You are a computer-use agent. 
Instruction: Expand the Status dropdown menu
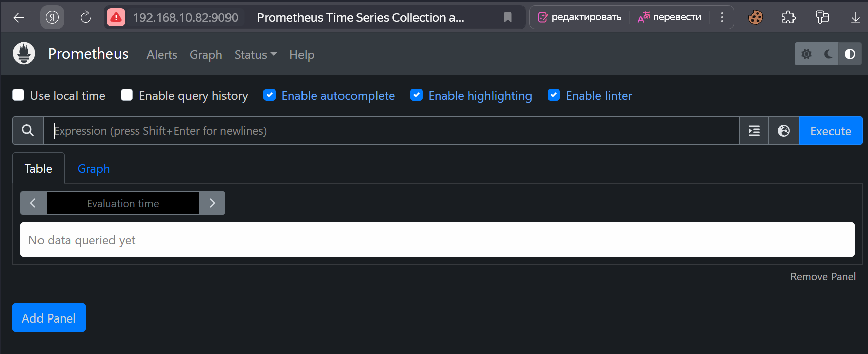(255, 55)
